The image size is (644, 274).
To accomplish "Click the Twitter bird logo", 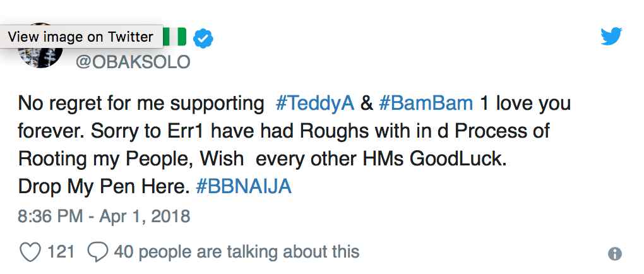I will [611, 37].
